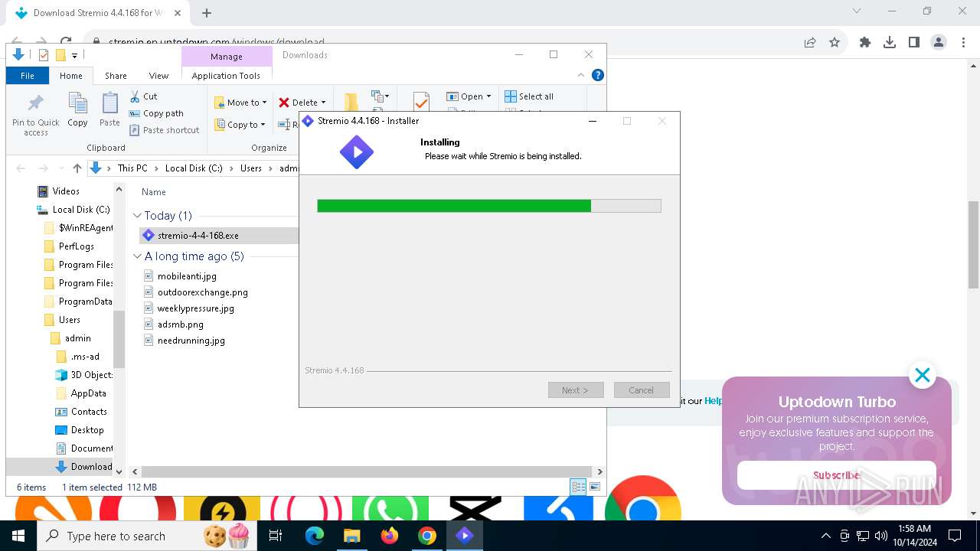The image size is (980, 551).
Task: Open Microsoft Edge from taskbar
Action: pyautogui.click(x=315, y=536)
